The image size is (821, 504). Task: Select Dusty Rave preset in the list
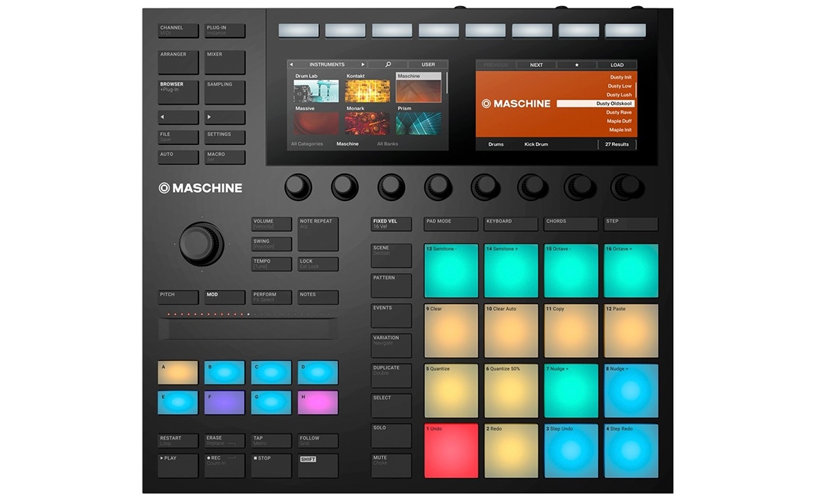(618, 112)
